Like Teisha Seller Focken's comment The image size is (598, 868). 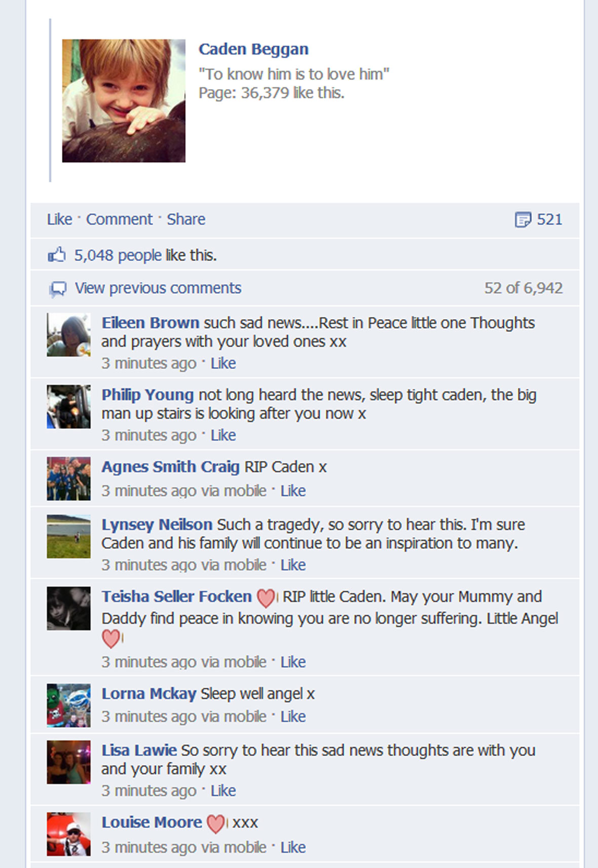click(x=293, y=662)
